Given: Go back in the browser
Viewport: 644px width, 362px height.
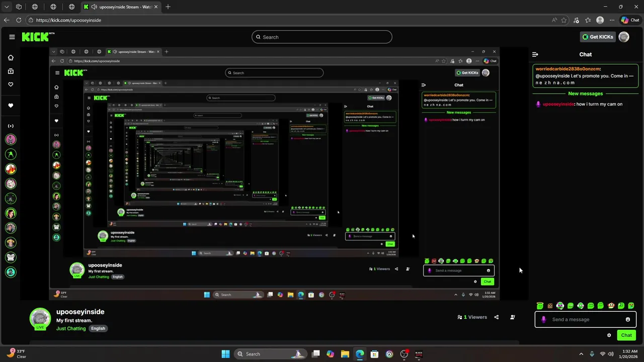Looking at the screenshot, I should [6, 20].
